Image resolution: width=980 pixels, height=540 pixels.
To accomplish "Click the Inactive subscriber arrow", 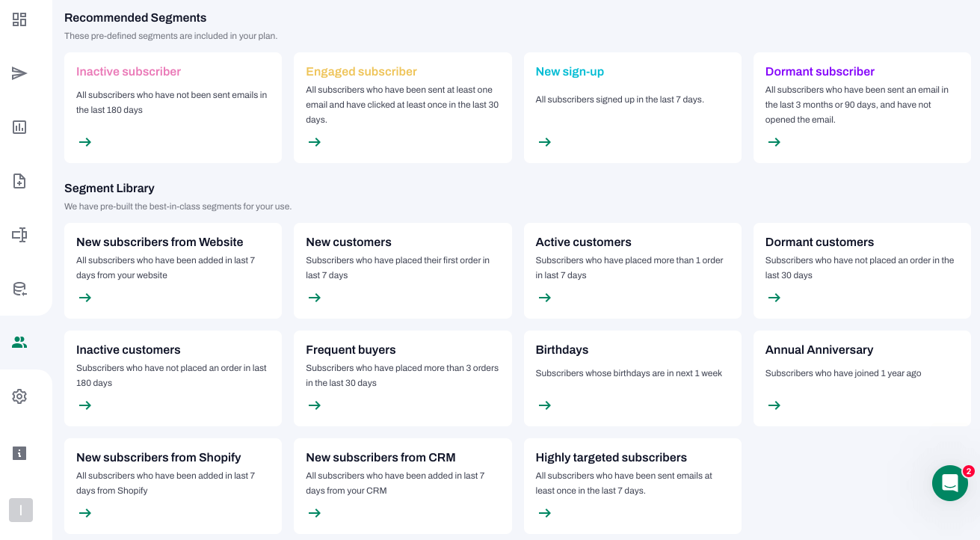I will 85,142.
